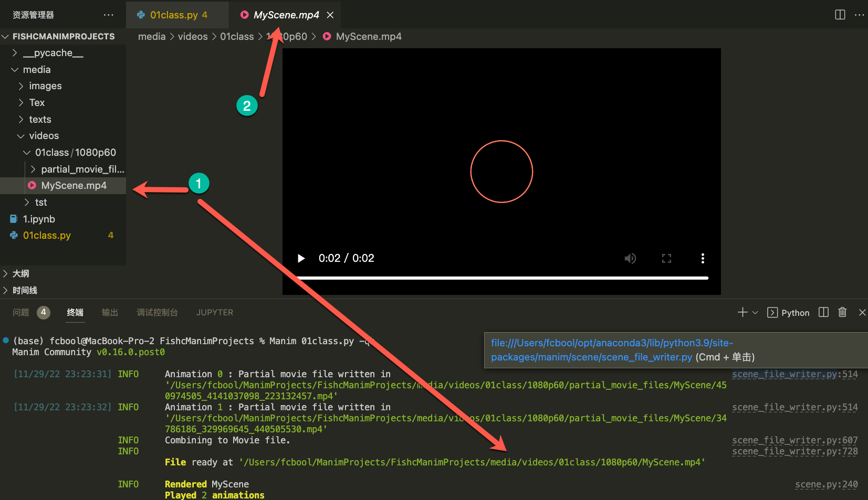Open scene_file_writer.py:514 link for Animation 1
This screenshot has width=868, height=500.
795,408
